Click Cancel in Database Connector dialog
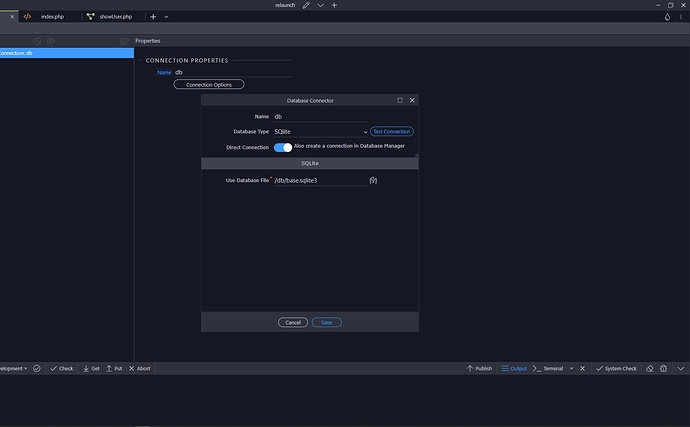This screenshot has width=690, height=427. click(292, 322)
